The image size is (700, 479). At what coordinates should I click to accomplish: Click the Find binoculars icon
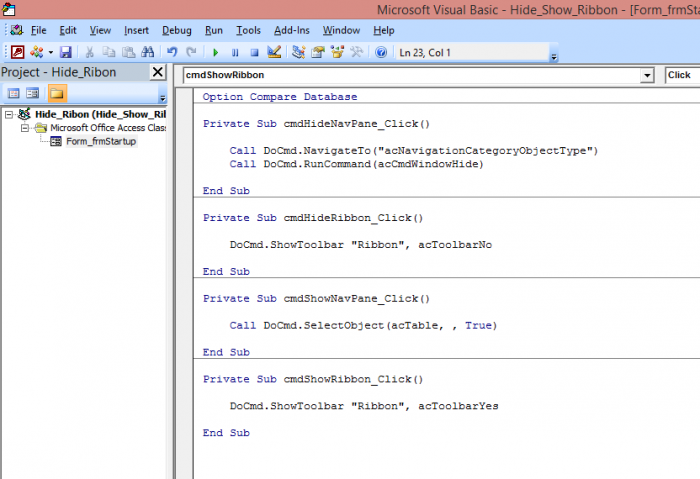148,51
